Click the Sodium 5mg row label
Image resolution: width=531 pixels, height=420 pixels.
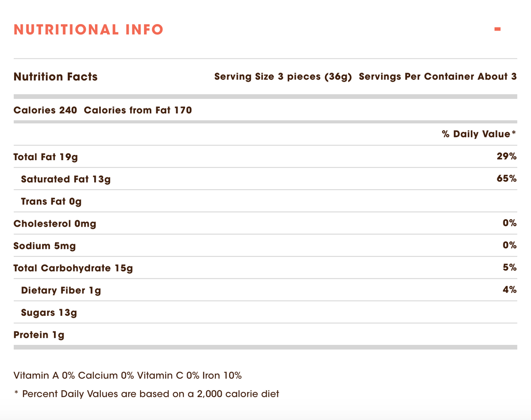[x=44, y=246]
